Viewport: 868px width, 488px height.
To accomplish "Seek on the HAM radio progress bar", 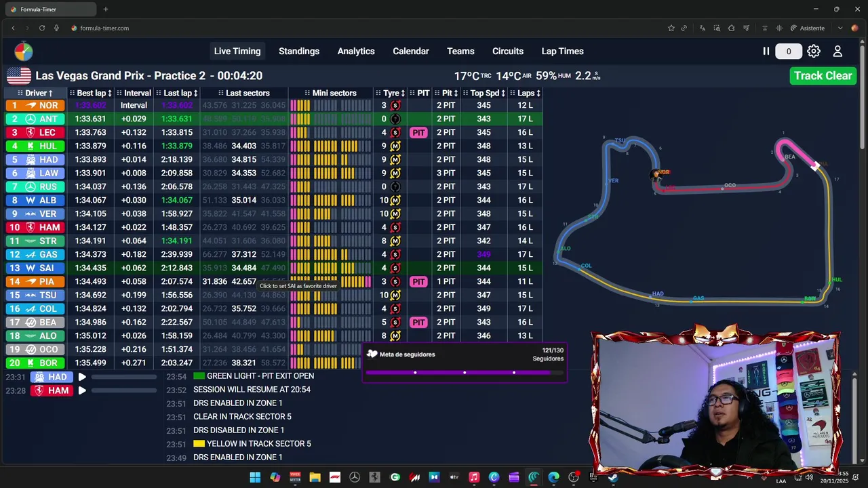I will [x=124, y=390].
